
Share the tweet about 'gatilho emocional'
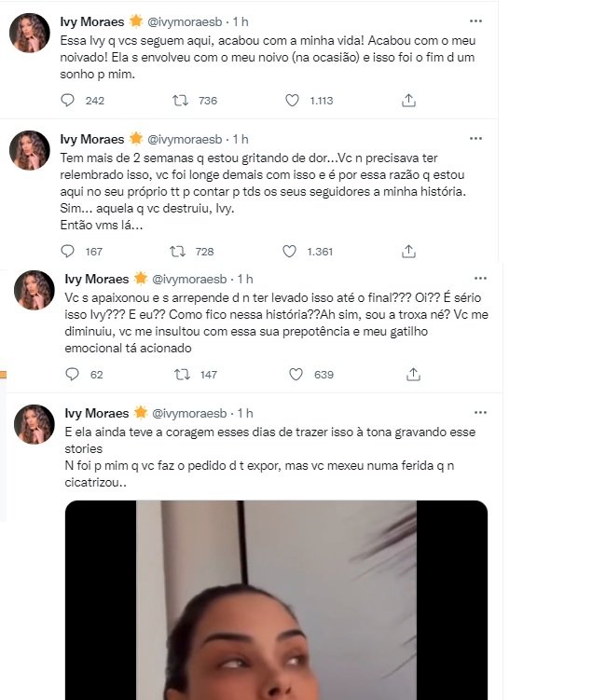point(410,375)
